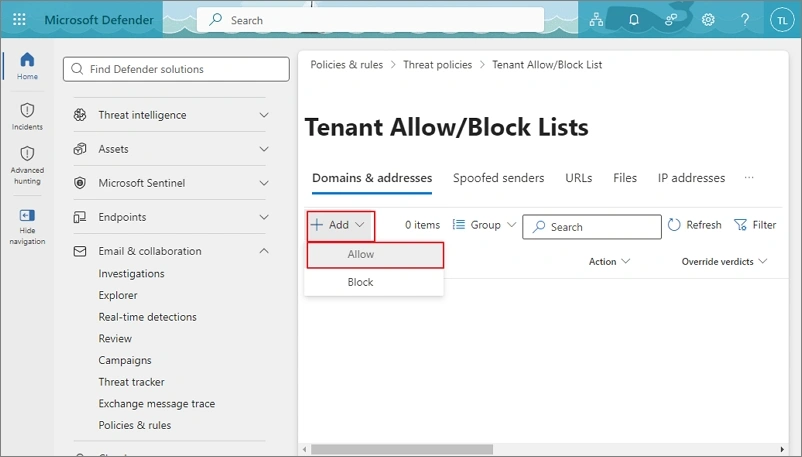Open Investigations in the sidebar
The width and height of the screenshot is (802, 457).
click(x=131, y=274)
